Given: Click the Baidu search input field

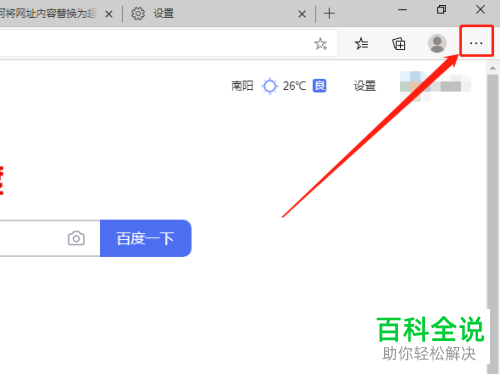Looking at the screenshot, I should tap(50, 238).
